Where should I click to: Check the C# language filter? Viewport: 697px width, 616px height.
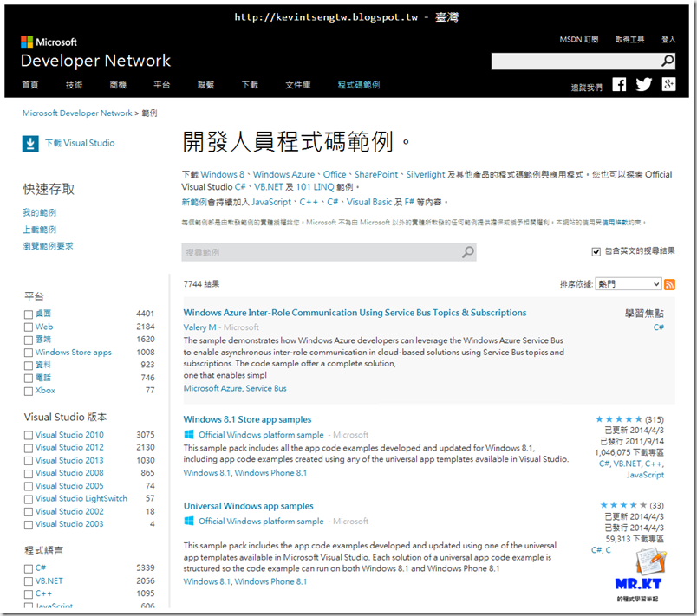pyautogui.click(x=29, y=568)
